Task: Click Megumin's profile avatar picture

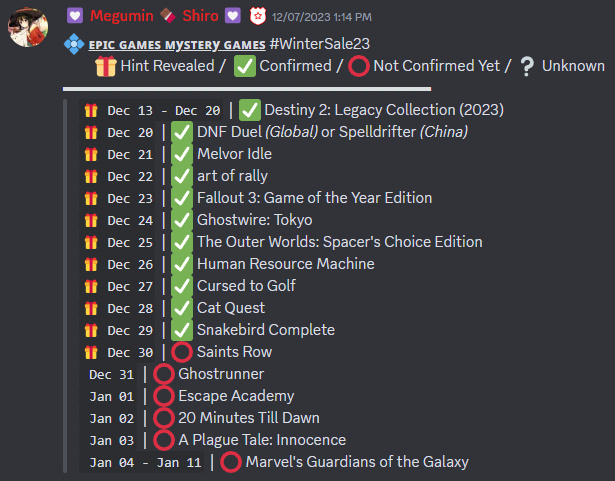Action: pos(28,27)
